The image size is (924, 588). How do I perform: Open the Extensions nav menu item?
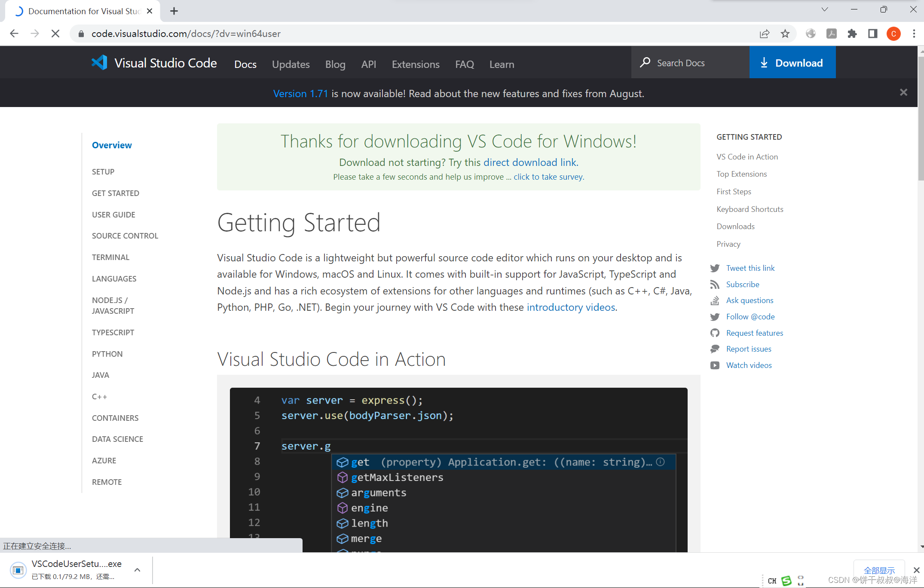click(415, 64)
